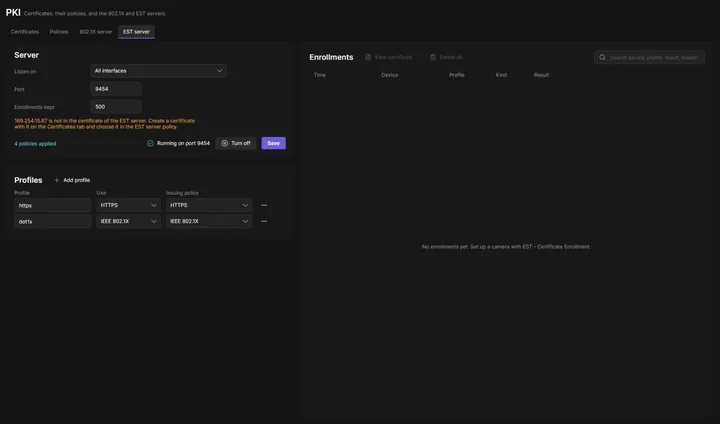Turn off the EST server
This screenshot has width=720, height=424.
pyautogui.click(x=236, y=143)
